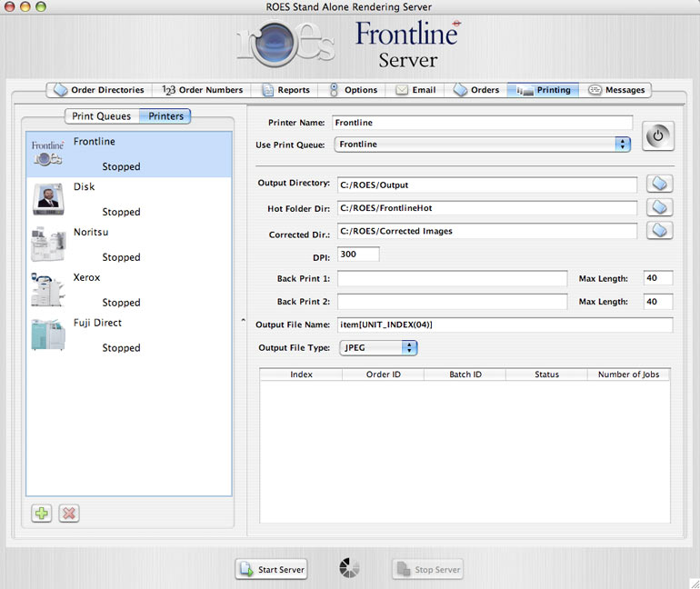Go to the Options tab
Image resolution: width=700 pixels, height=589 pixels.
[353, 90]
